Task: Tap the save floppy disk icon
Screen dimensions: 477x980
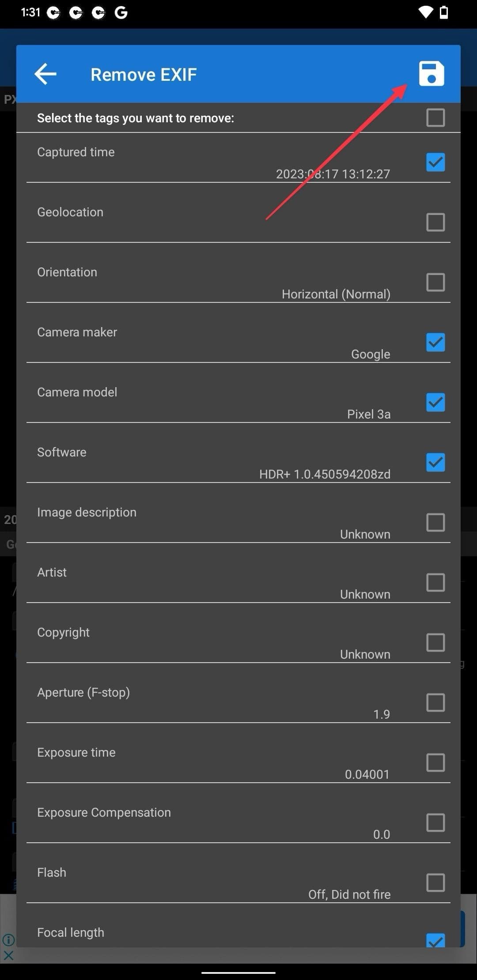Action: pos(431,74)
